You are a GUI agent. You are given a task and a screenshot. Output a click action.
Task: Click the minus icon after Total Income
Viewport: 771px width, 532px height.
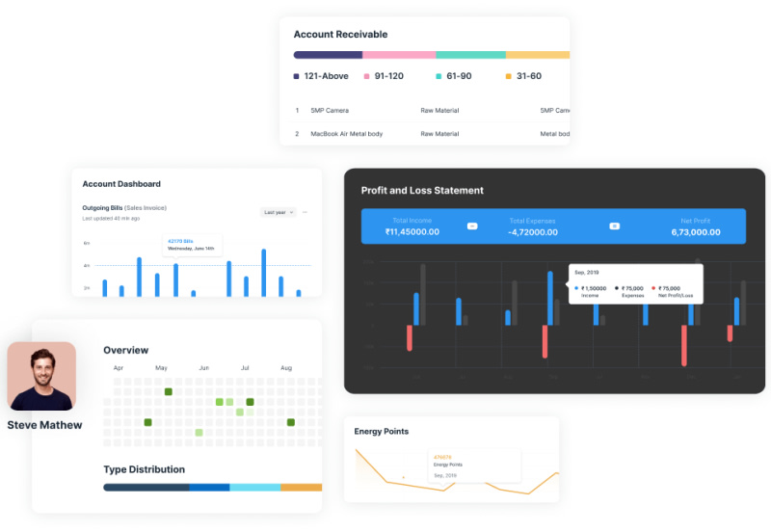[472, 226]
